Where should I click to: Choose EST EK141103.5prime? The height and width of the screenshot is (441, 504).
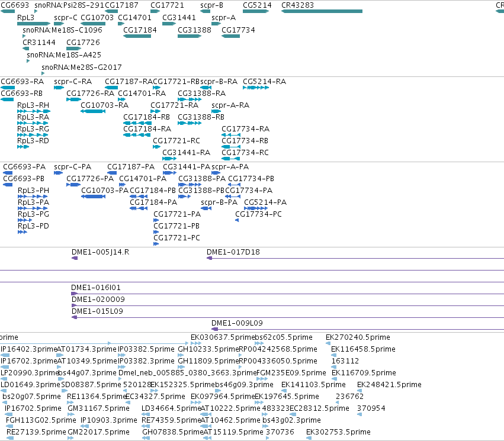point(284,391)
